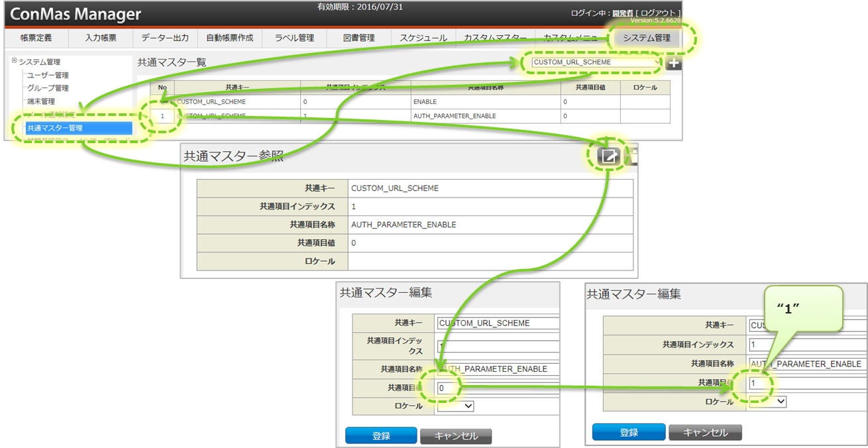Click the edit pencil icon in 共通マスター参照

609,156
